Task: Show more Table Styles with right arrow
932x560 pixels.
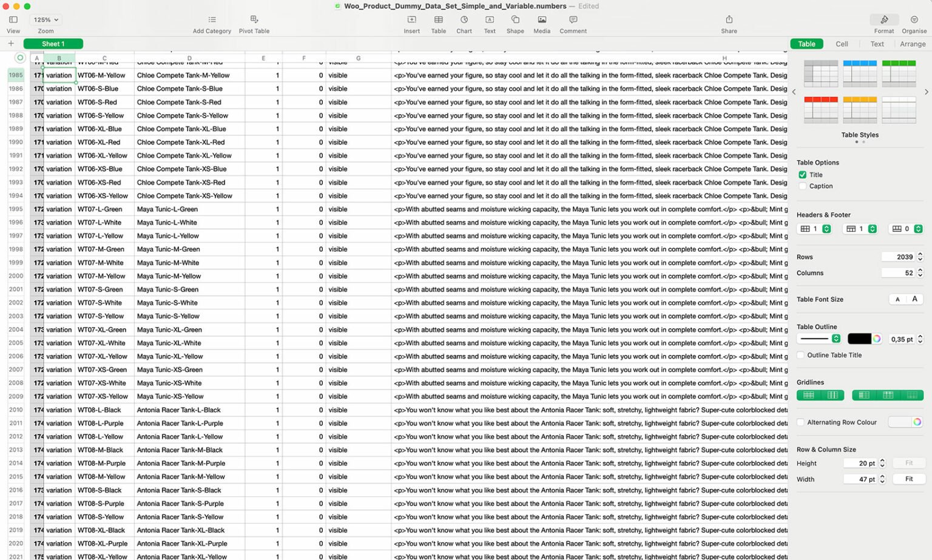Action: [926, 92]
